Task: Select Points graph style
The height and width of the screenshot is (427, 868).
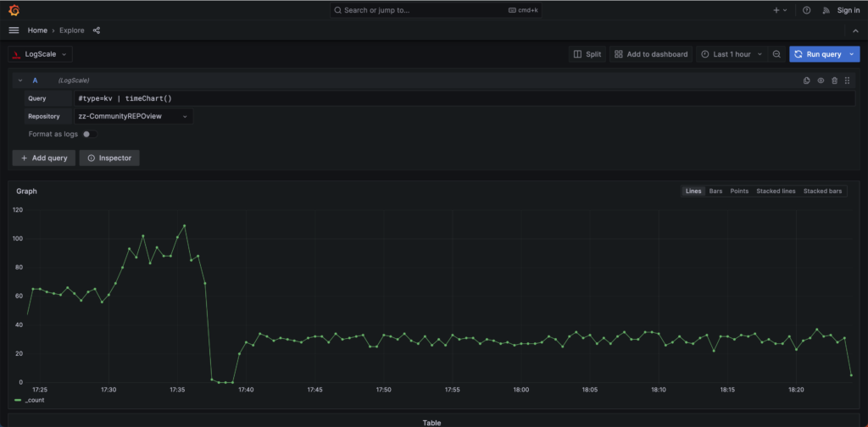Action: coord(739,191)
